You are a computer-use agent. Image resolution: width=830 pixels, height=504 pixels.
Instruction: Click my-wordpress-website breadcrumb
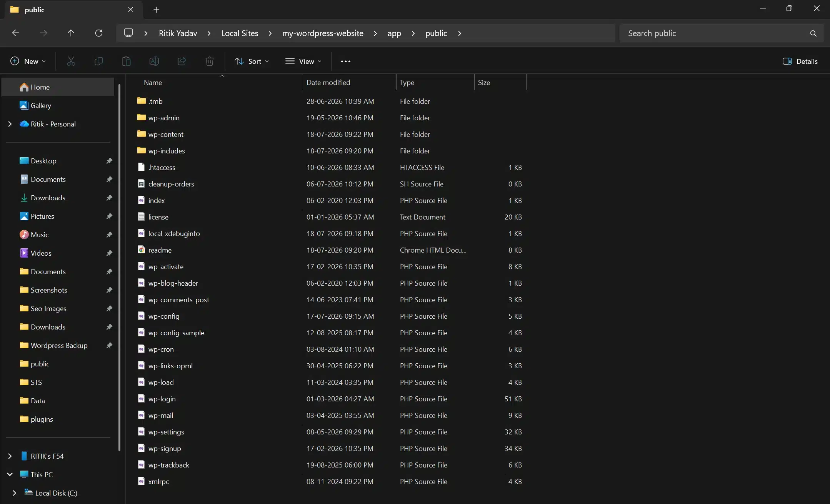click(x=323, y=33)
